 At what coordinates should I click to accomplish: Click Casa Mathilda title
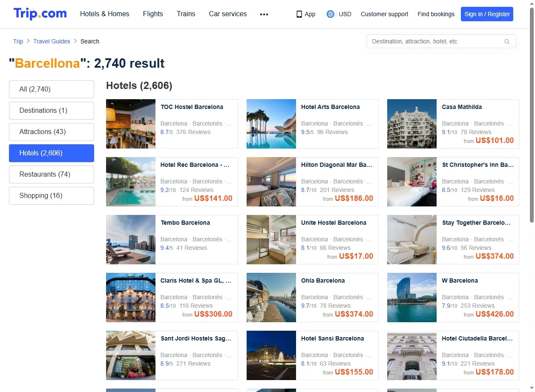[x=462, y=107]
